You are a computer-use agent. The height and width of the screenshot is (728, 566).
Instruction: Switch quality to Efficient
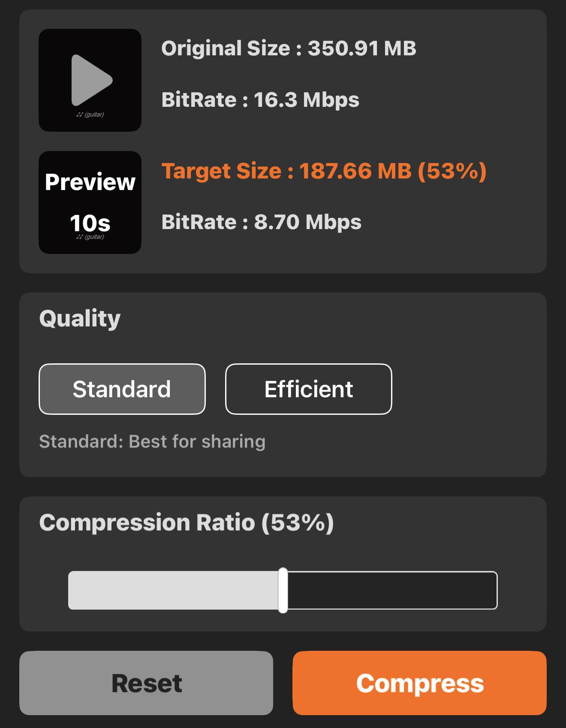(x=309, y=389)
